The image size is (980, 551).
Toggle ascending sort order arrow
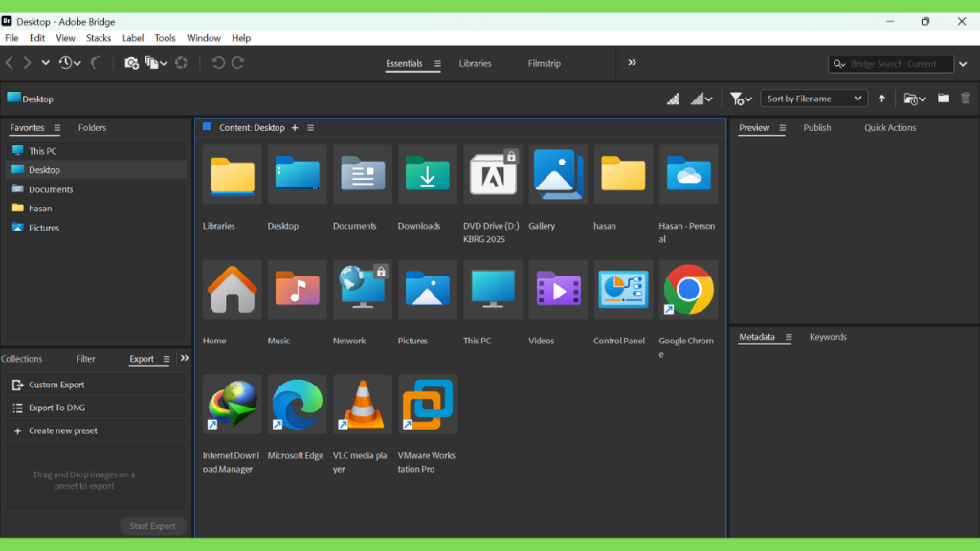[x=881, y=99]
